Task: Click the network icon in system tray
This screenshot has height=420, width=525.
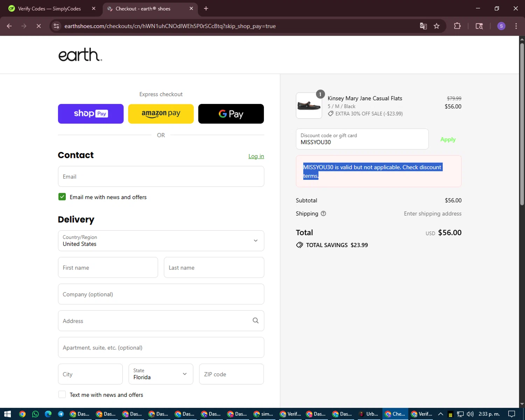Action: (x=460, y=414)
